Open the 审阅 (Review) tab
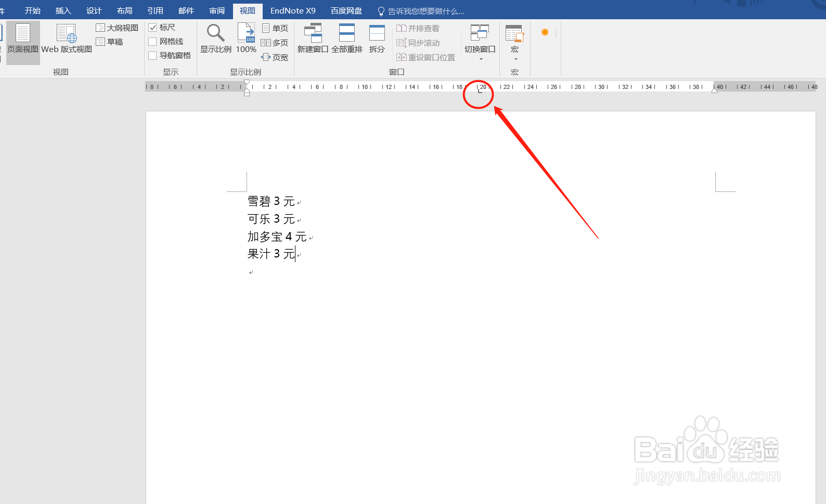 (217, 10)
